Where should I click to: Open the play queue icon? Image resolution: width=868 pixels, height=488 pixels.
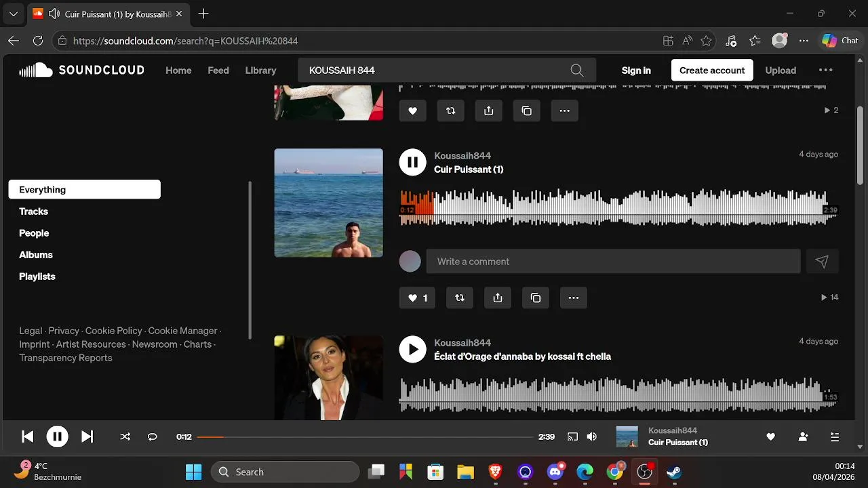[x=835, y=437]
